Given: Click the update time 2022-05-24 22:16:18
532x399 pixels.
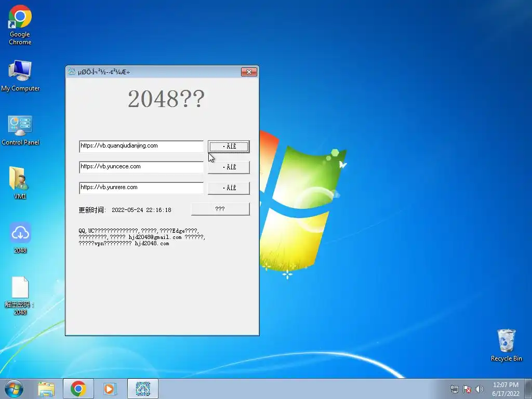Looking at the screenshot, I should [141, 210].
